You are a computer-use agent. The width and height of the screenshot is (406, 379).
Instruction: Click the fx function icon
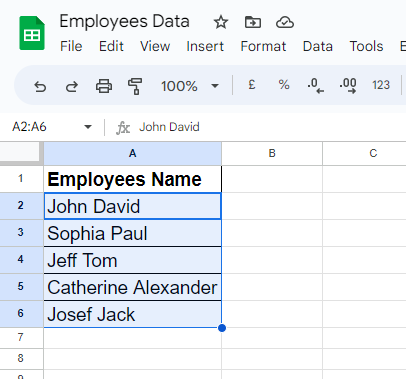123,128
